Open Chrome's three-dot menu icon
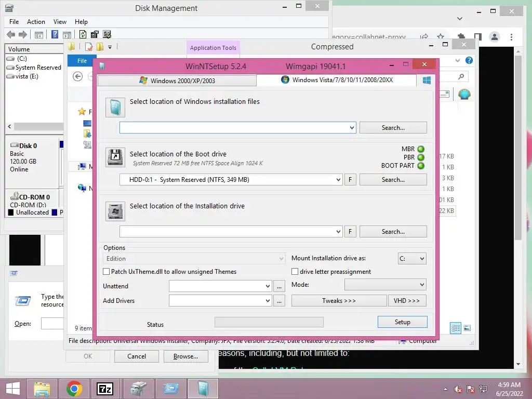532x399 pixels. tap(511, 37)
